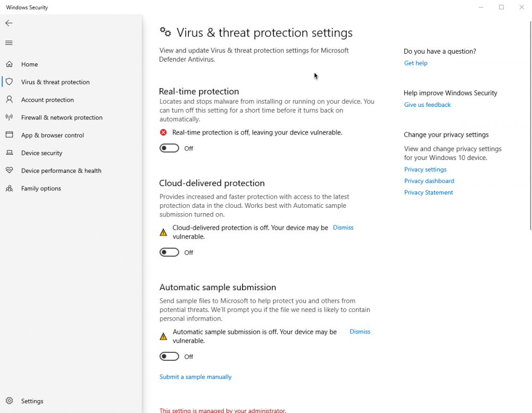This screenshot has height=413, width=532.
Task: Click Submit a sample manually link
Action: (x=195, y=377)
